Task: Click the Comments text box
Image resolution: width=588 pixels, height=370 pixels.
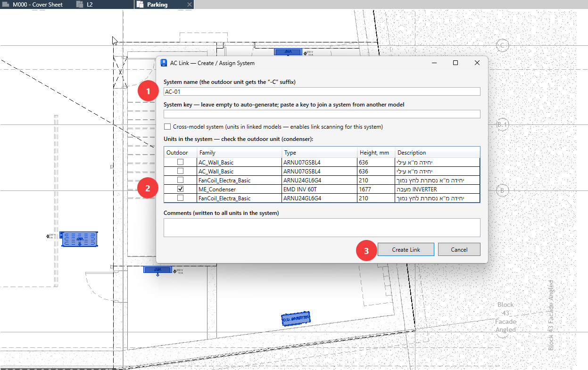Action: (x=322, y=227)
